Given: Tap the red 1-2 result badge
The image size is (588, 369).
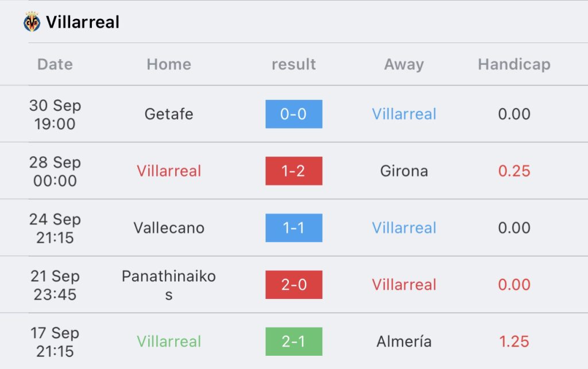Looking at the screenshot, I should 293,171.
